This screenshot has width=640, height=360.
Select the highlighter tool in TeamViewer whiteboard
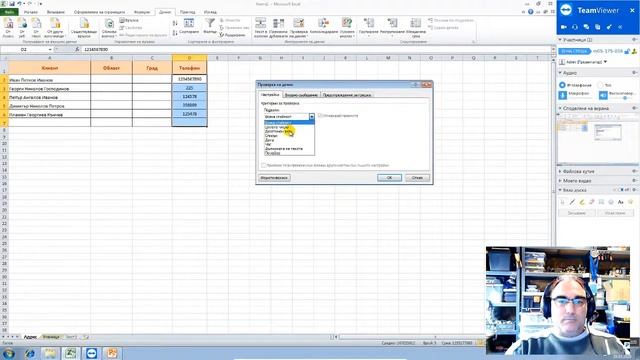click(x=582, y=202)
